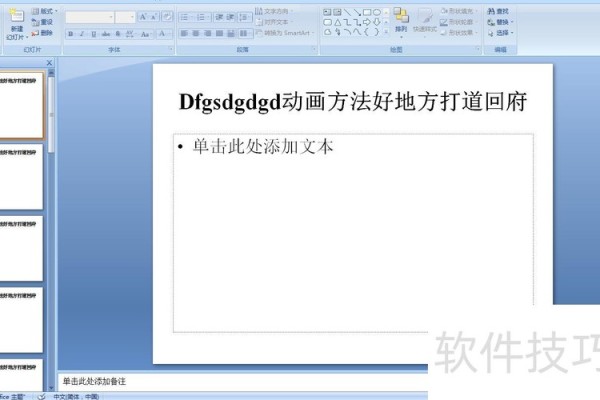Toggle Align Text Right
This screenshot has width=600, height=400.
pyautogui.click(x=207, y=34)
